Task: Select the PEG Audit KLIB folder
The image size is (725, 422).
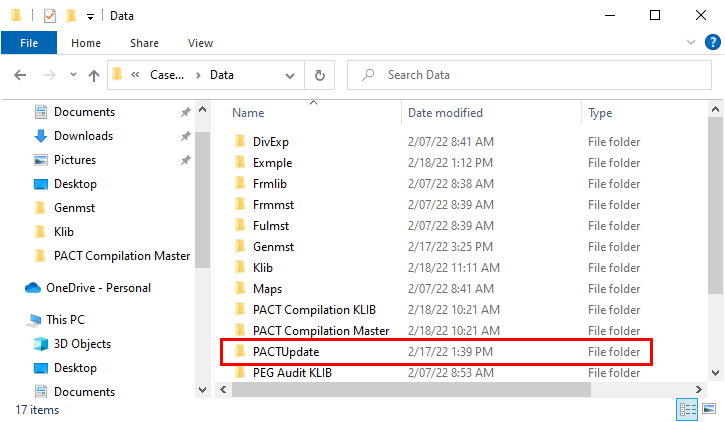Action: tap(292, 373)
